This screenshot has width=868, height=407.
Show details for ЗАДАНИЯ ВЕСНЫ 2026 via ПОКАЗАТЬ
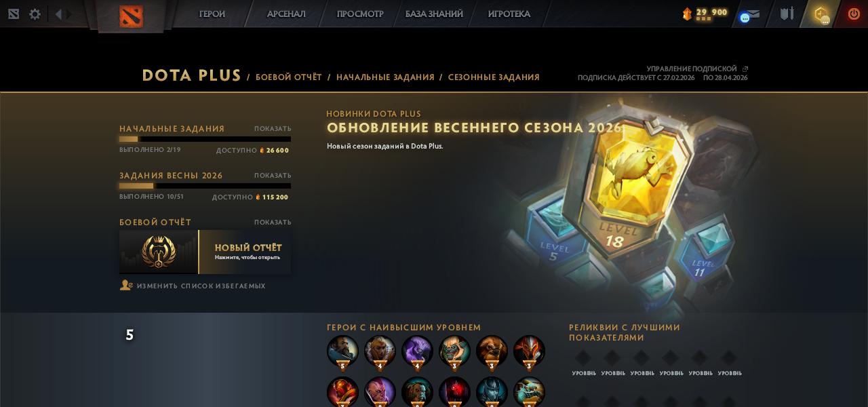pos(273,175)
